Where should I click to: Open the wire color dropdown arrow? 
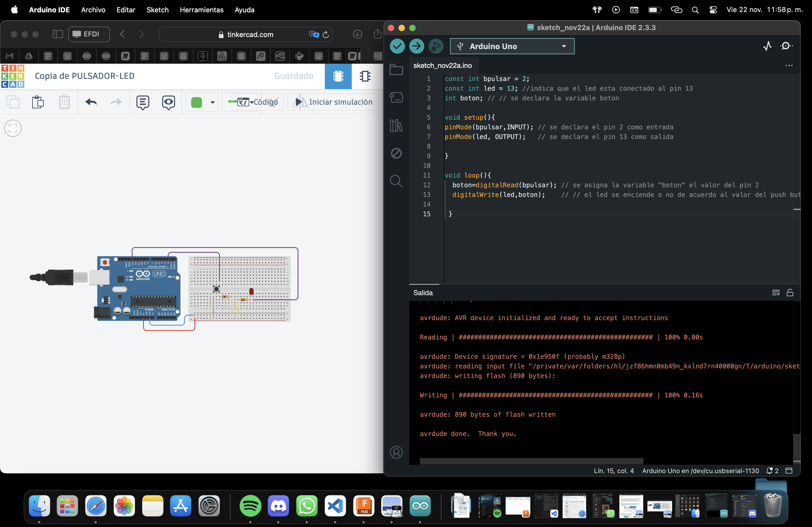[213, 102]
